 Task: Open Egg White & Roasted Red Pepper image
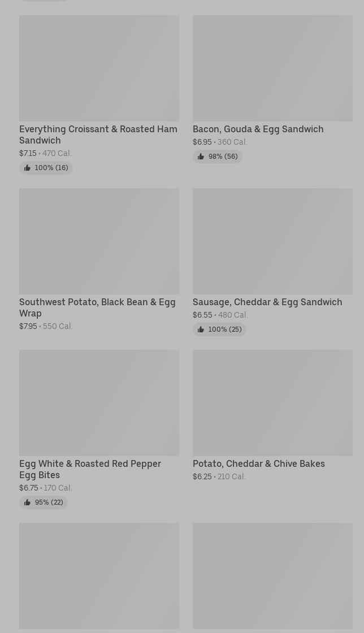[x=99, y=402]
